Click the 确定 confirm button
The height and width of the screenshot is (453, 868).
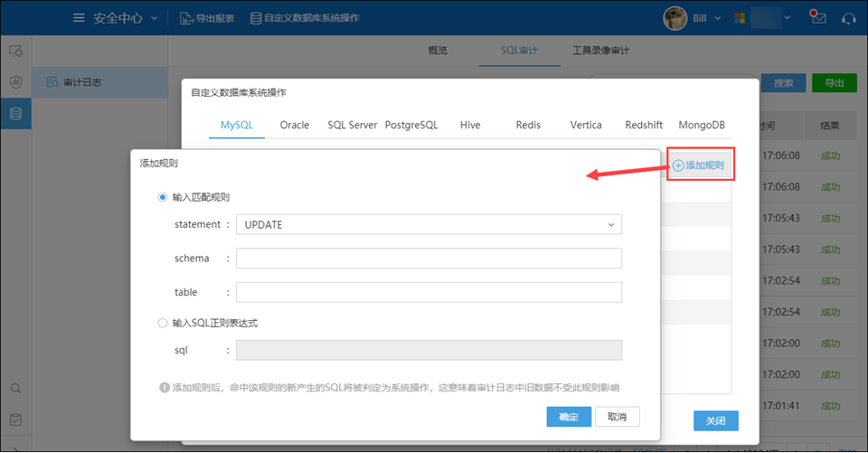click(569, 417)
